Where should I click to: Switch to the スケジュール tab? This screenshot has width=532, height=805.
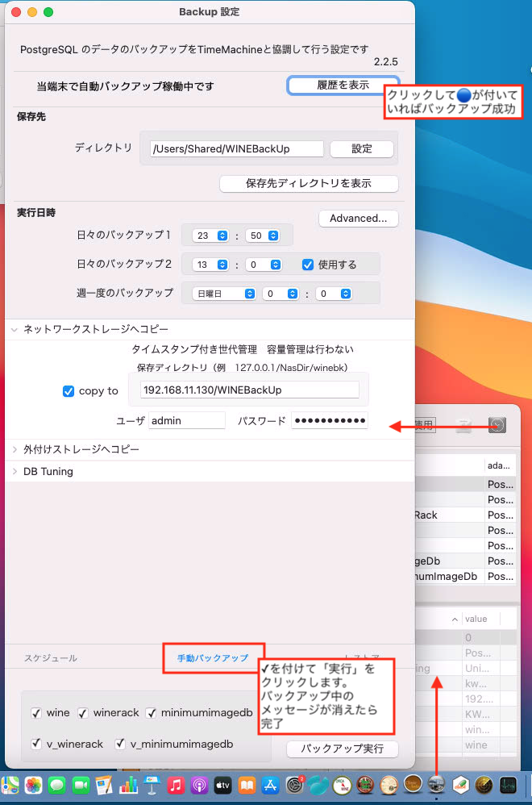51,658
